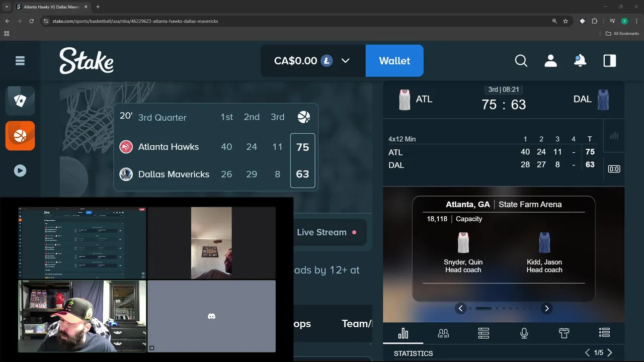Open the bookmarks bar apps grid
644x362 pixels.
(x=7, y=34)
